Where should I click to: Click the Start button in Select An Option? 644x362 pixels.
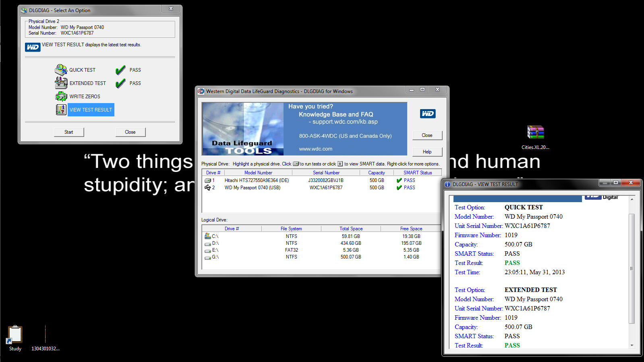click(x=69, y=132)
